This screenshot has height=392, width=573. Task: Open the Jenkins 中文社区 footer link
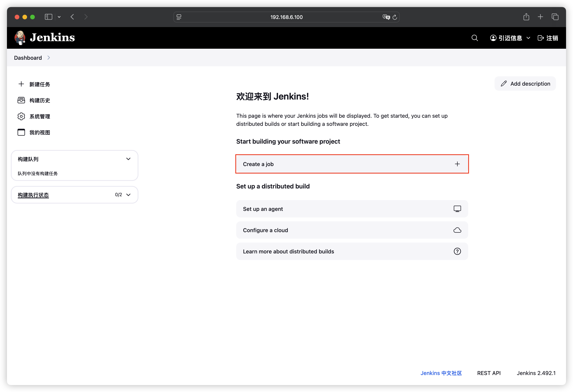tap(441, 373)
